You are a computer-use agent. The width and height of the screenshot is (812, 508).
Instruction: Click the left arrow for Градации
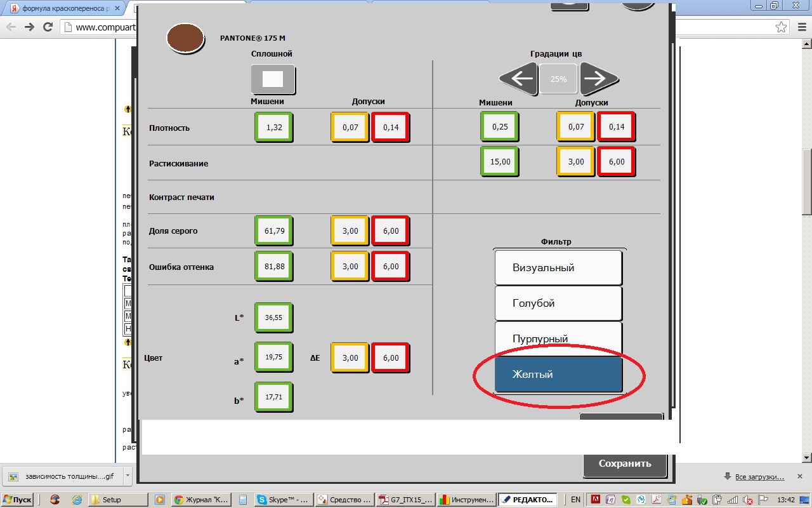point(518,79)
